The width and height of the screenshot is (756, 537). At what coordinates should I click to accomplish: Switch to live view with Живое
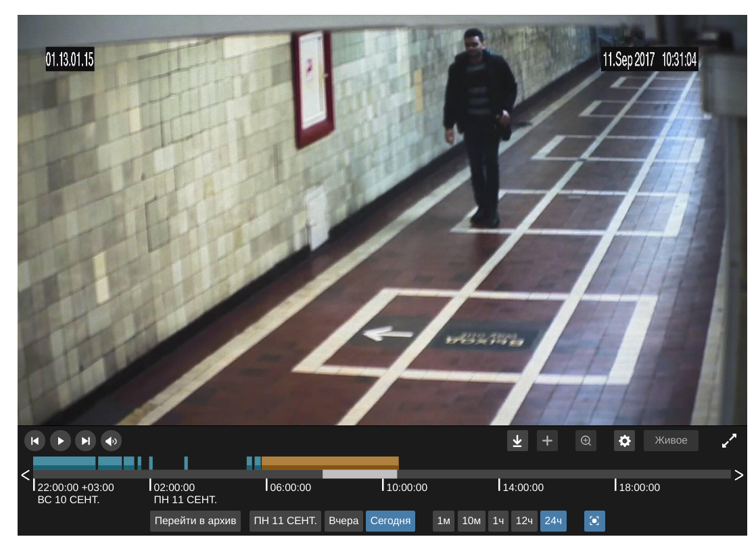point(671,440)
